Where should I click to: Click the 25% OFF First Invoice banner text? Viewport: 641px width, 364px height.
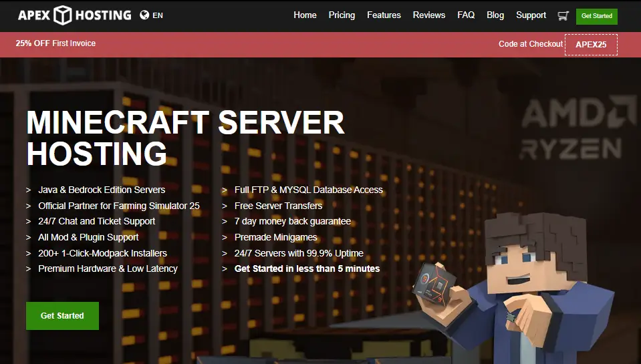click(55, 43)
